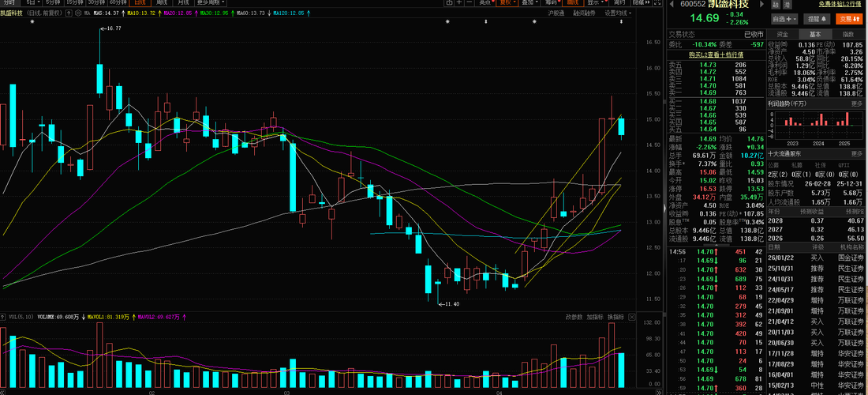
Task: Click the 提醒 alert bell button
Action: (x=817, y=19)
